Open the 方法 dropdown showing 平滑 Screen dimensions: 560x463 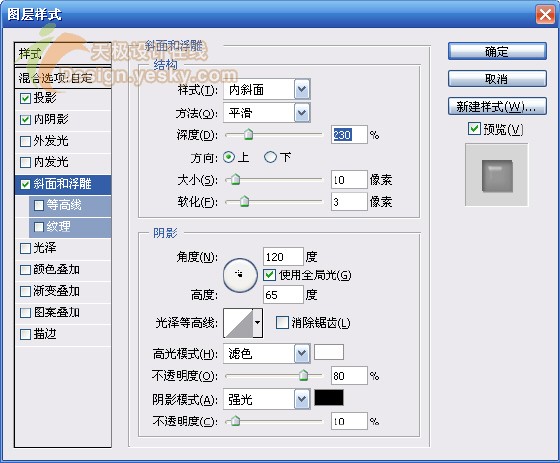click(x=267, y=113)
